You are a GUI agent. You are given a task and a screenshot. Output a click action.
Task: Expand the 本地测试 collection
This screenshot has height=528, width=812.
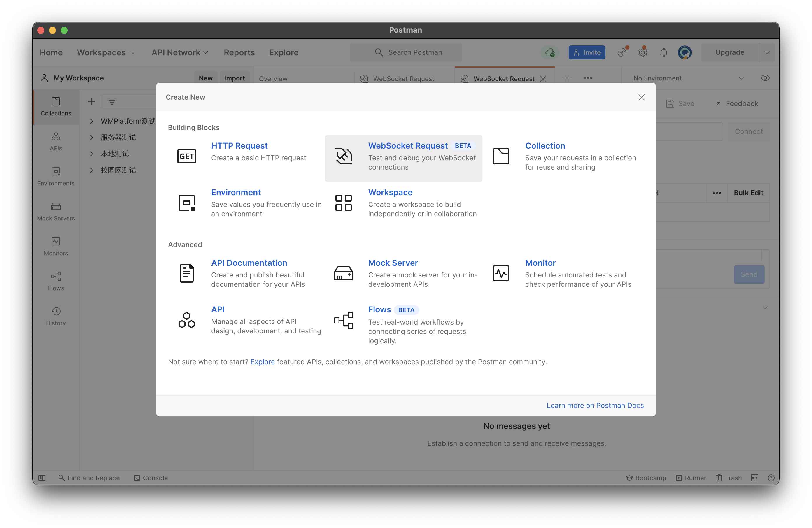91,154
